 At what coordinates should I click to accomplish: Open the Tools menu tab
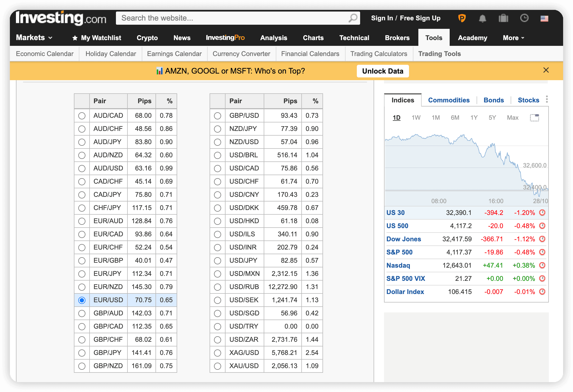[x=434, y=38]
